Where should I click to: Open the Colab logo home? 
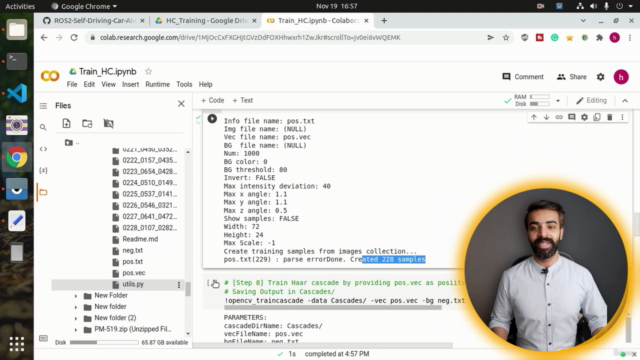pyautogui.click(x=50, y=76)
